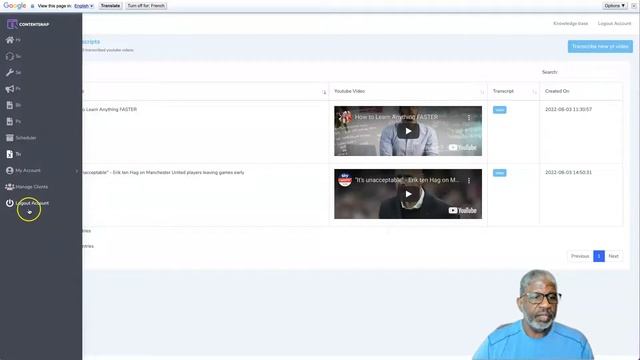The height and width of the screenshot is (360, 640).
Task: Click the Scheduler calendar icon
Action: pos(10,138)
